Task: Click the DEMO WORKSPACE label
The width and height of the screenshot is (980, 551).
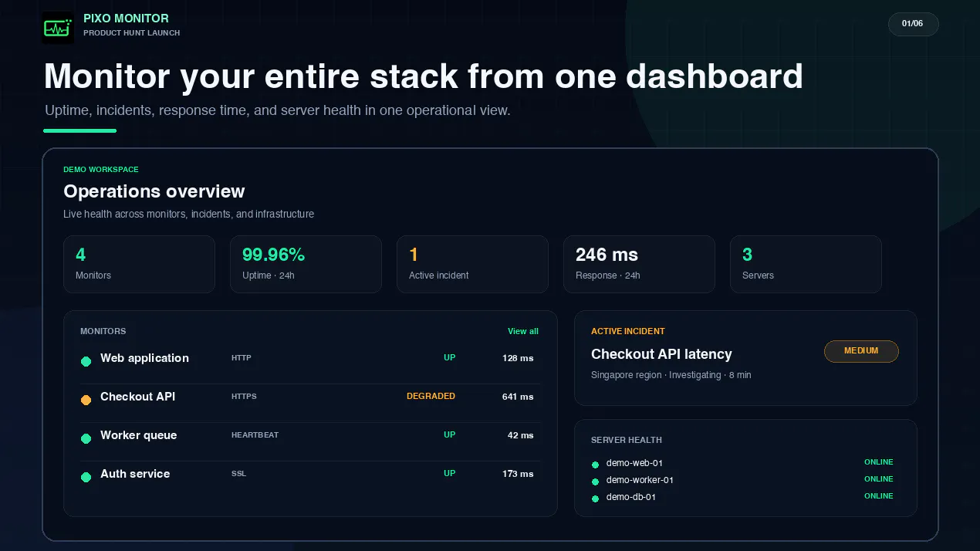Action: click(101, 170)
